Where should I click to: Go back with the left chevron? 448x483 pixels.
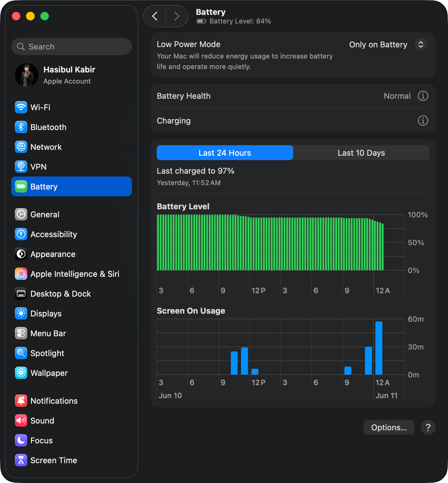coord(155,16)
